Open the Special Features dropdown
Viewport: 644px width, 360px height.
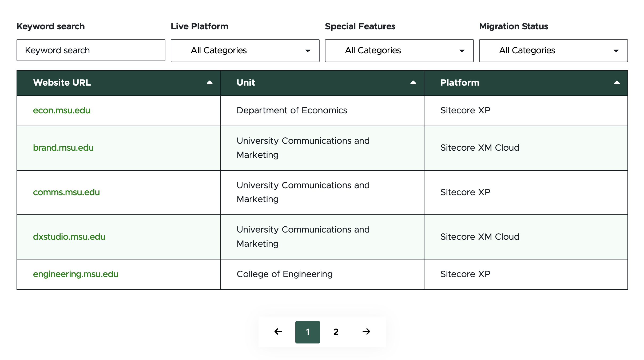pos(399,51)
